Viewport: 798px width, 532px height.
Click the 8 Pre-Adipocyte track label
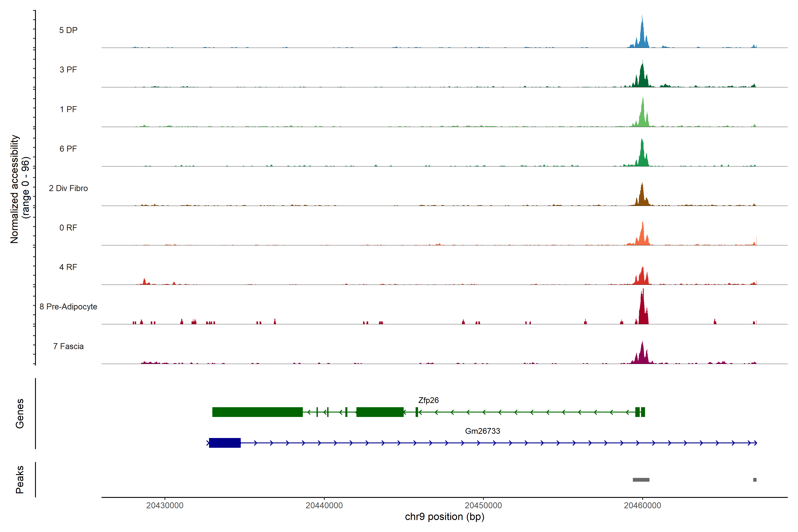pyautogui.click(x=68, y=306)
